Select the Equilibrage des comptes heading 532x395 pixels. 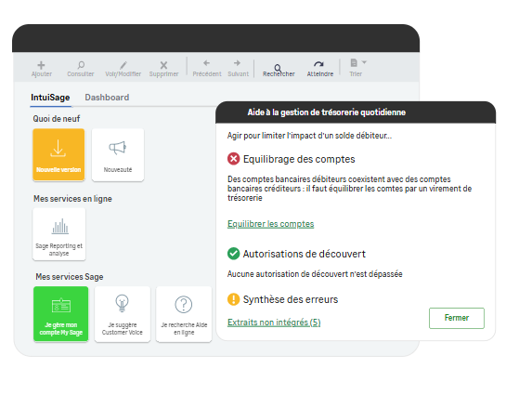[299, 159]
